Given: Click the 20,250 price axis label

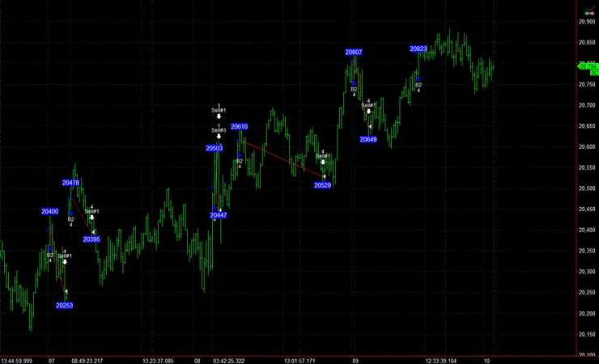Looking at the screenshot, I should (587, 293).
